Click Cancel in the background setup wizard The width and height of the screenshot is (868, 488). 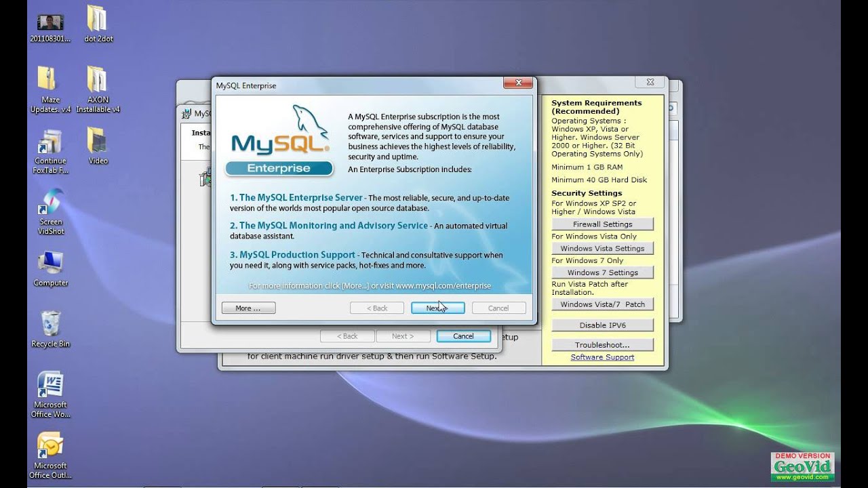pos(463,336)
